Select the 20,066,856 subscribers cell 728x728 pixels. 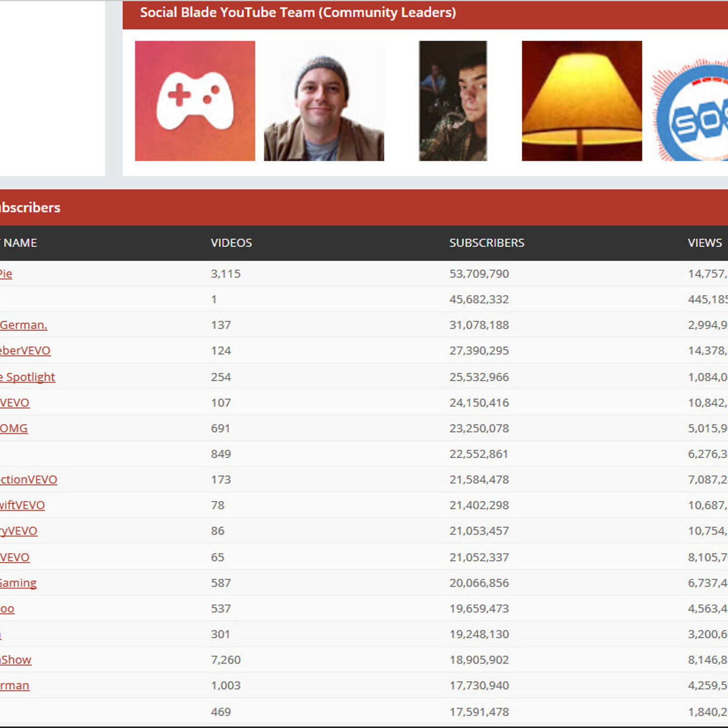[479, 583]
